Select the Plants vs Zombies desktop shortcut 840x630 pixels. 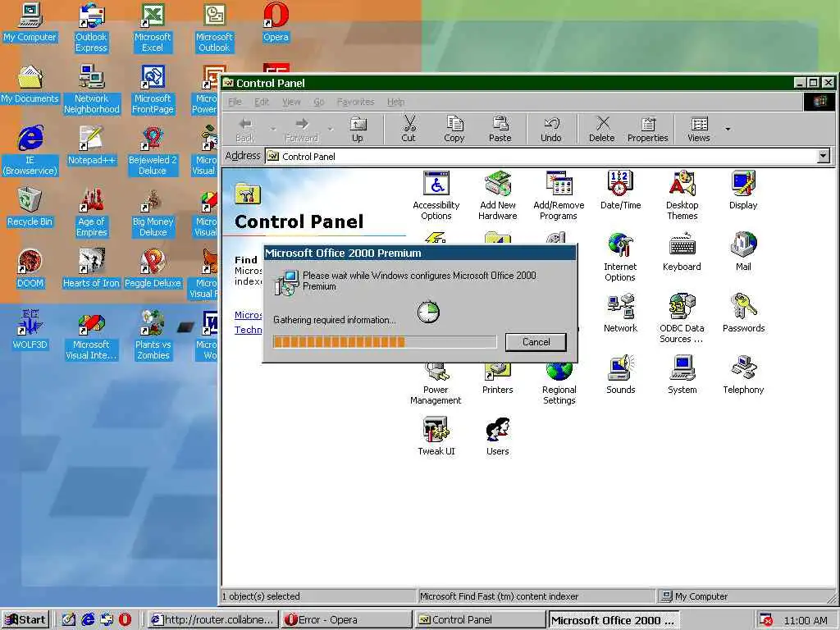153,336
